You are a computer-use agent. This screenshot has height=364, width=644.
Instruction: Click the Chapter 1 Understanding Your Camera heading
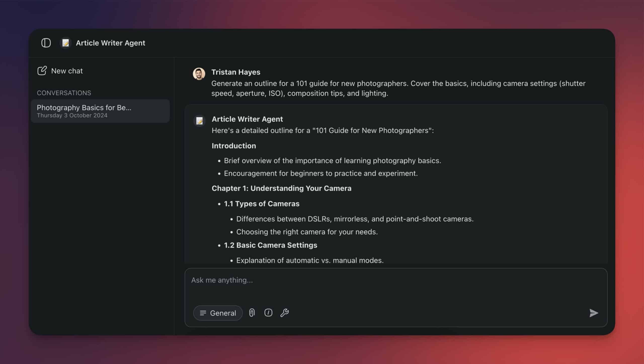281,188
